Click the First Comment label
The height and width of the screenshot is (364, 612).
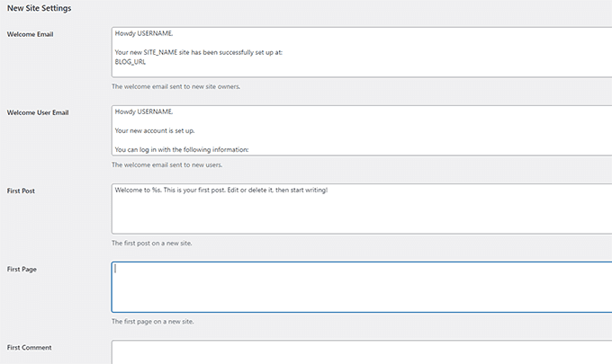30,348
